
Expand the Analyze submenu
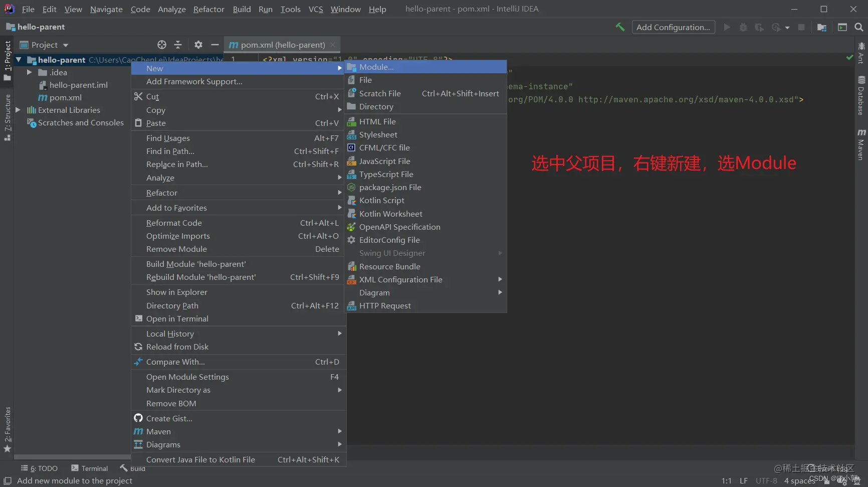pyautogui.click(x=239, y=178)
